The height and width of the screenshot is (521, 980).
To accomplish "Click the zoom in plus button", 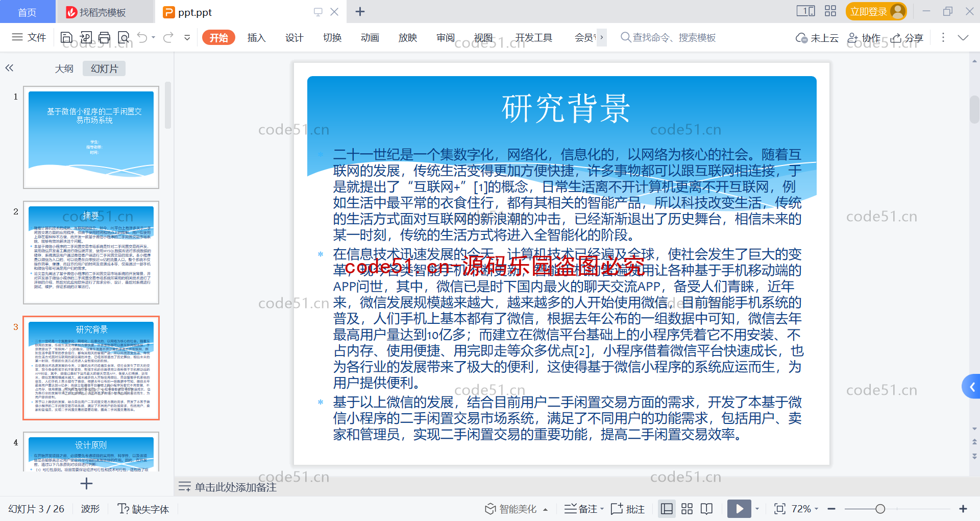I will click(963, 509).
